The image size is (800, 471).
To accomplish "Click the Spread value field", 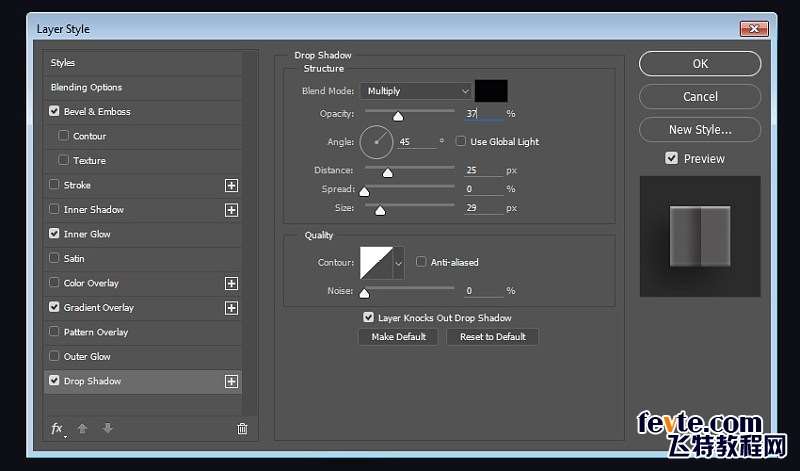I will click(484, 189).
